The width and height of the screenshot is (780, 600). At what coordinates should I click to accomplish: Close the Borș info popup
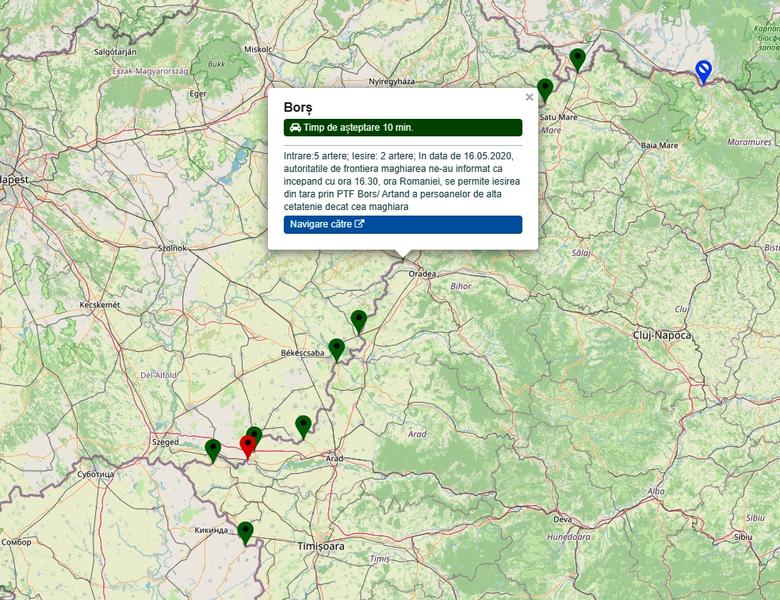529,98
